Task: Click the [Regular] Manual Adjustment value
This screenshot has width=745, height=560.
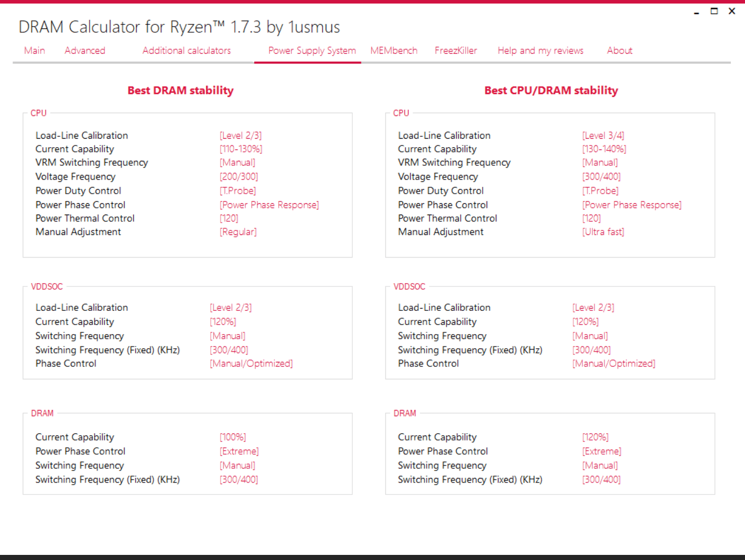Action: (x=238, y=232)
